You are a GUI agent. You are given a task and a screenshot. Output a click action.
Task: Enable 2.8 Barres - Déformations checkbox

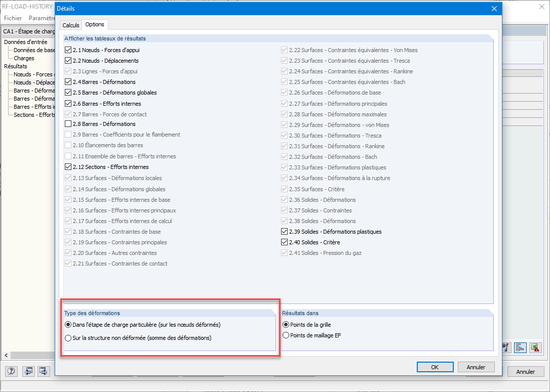click(68, 124)
